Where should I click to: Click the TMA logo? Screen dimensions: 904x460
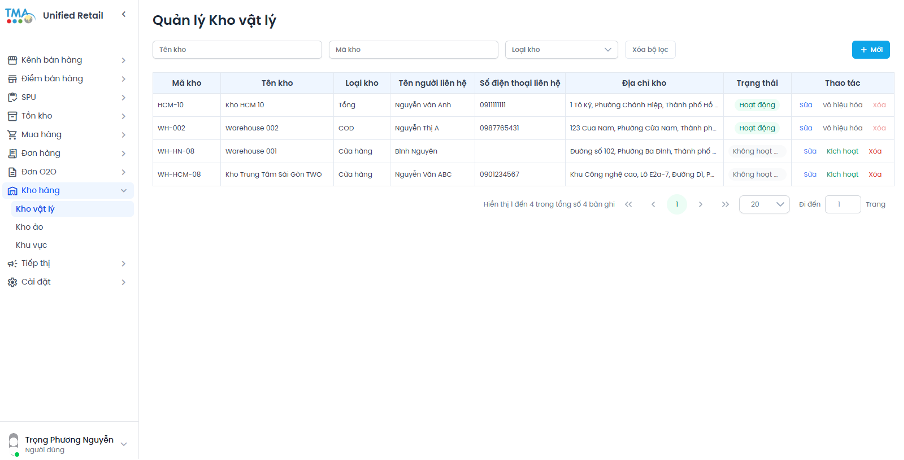pyautogui.click(x=20, y=16)
